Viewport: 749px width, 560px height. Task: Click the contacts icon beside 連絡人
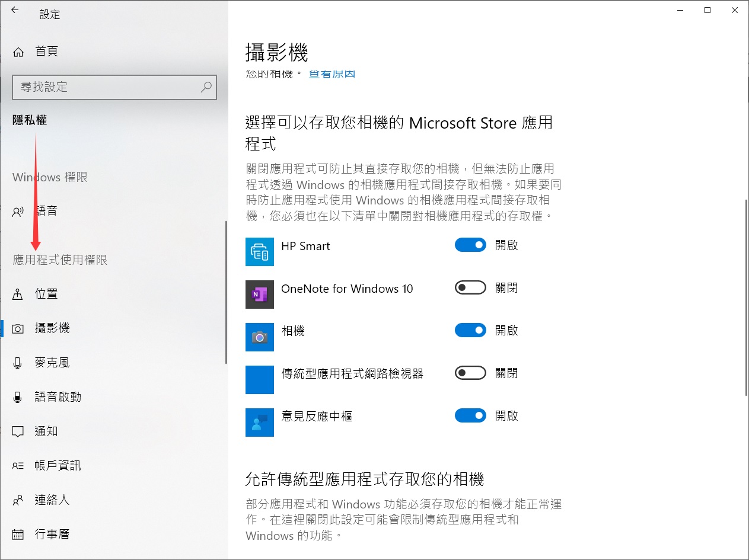pos(18,500)
